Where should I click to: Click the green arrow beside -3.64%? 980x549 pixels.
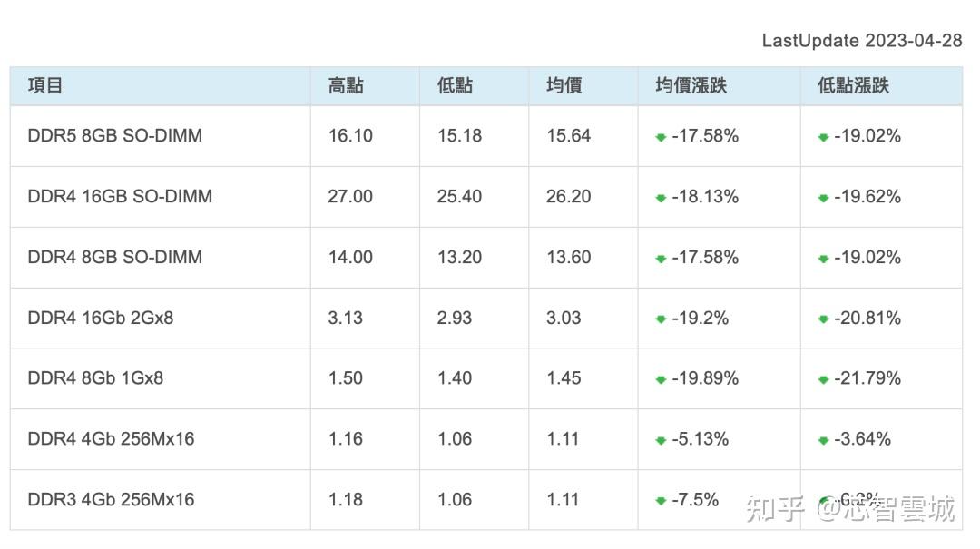click(x=823, y=440)
